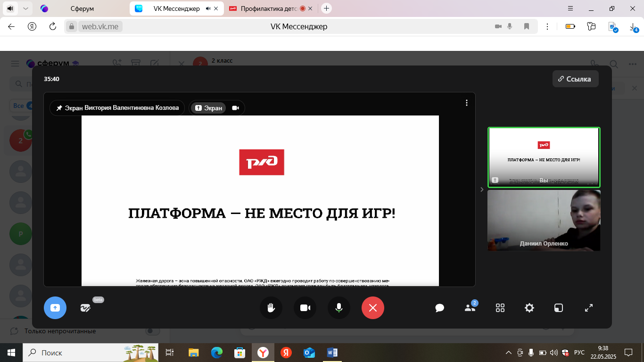Switch to the Сферум browser tab
The width and height of the screenshot is (644, 362).
(82, 8)
